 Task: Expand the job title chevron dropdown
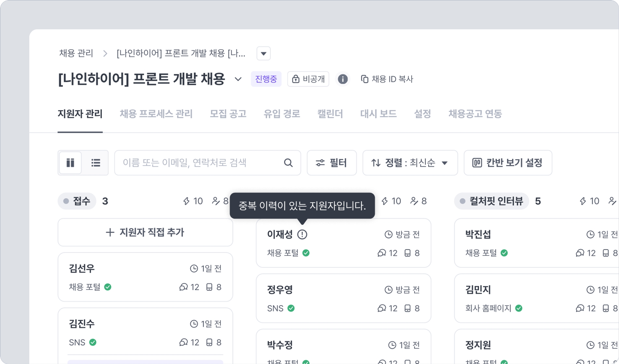pyautogui.click(x=238, y=79)
